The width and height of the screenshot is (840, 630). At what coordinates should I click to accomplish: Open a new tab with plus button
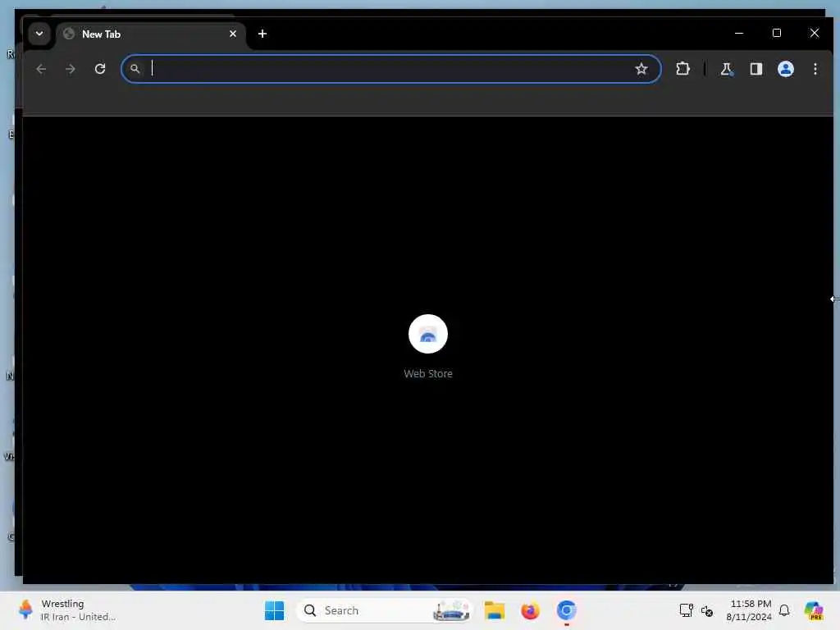coord(262,34)
